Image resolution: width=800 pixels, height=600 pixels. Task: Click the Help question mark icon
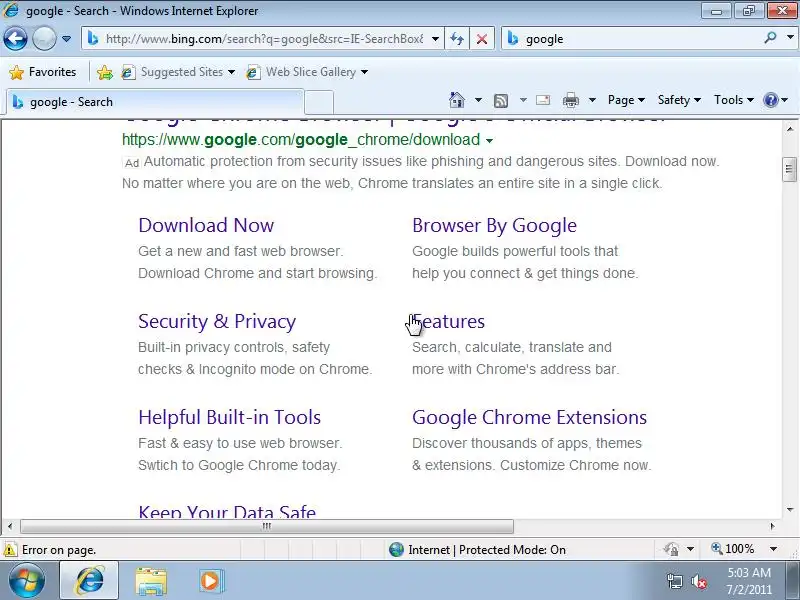coord(770,100)
